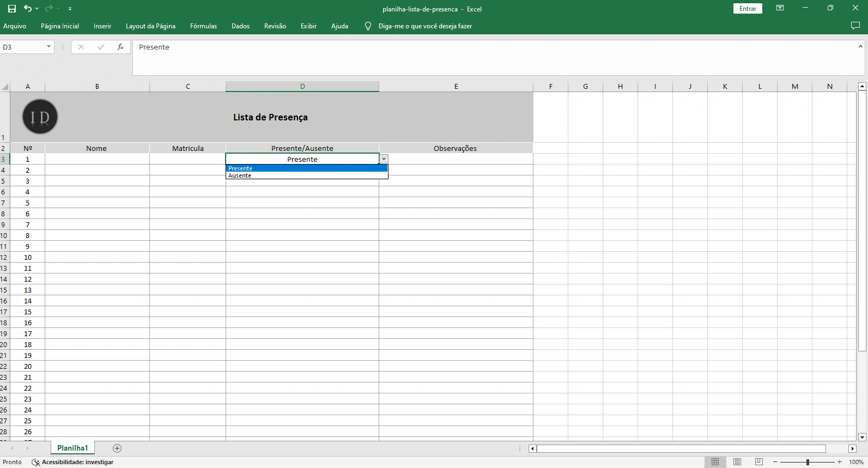
Task: Open the Fórmulas ribbon tab
Action: (x=203, y=26)
